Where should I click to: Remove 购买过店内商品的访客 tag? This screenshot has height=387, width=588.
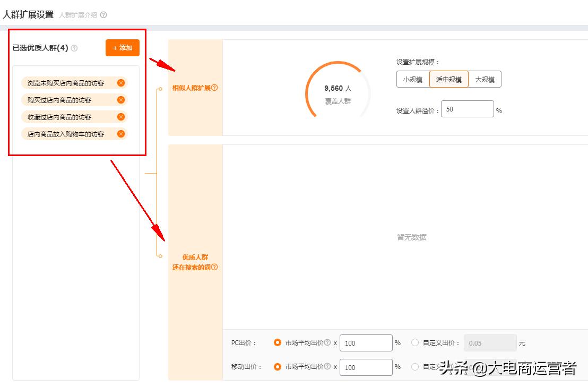coord(121,100)
